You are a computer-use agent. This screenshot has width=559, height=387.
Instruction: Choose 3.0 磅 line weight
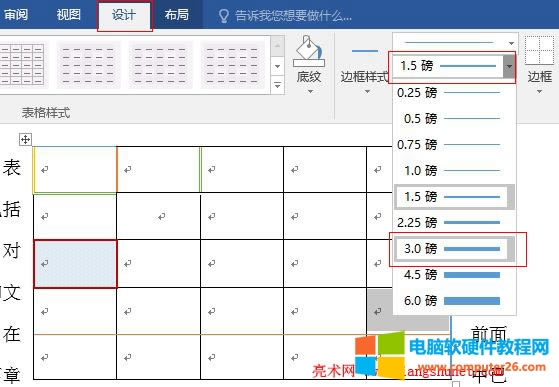click(455, 249)
